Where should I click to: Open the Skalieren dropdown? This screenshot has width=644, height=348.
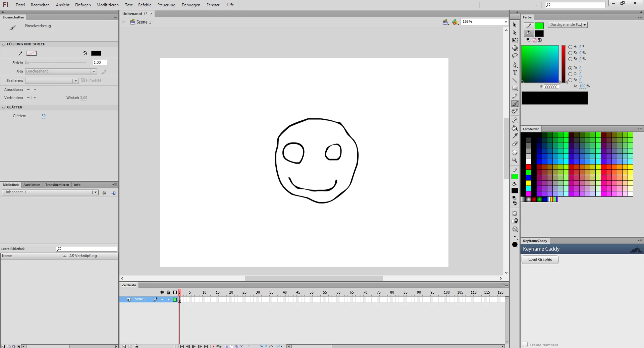point(52,81)
